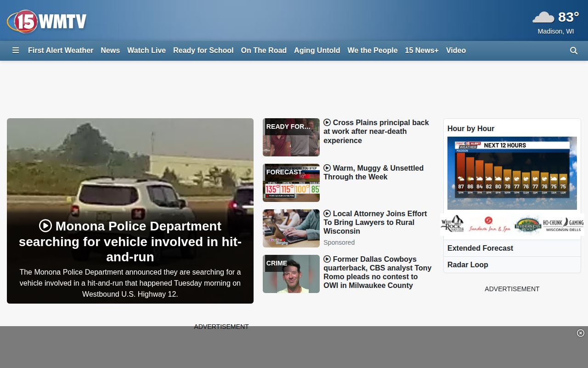Open We the People section
588x368 pixels.
pyautogui.click(x=373, y=51)
